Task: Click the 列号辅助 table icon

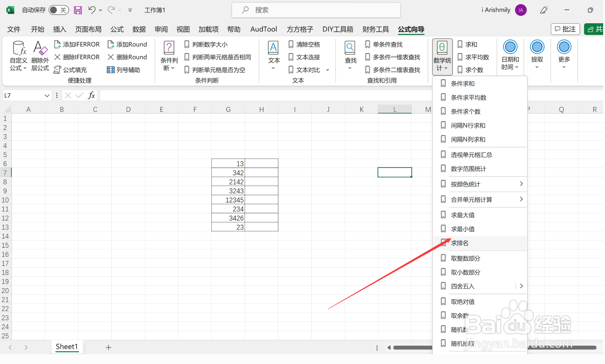Action: tap(111, 70)
